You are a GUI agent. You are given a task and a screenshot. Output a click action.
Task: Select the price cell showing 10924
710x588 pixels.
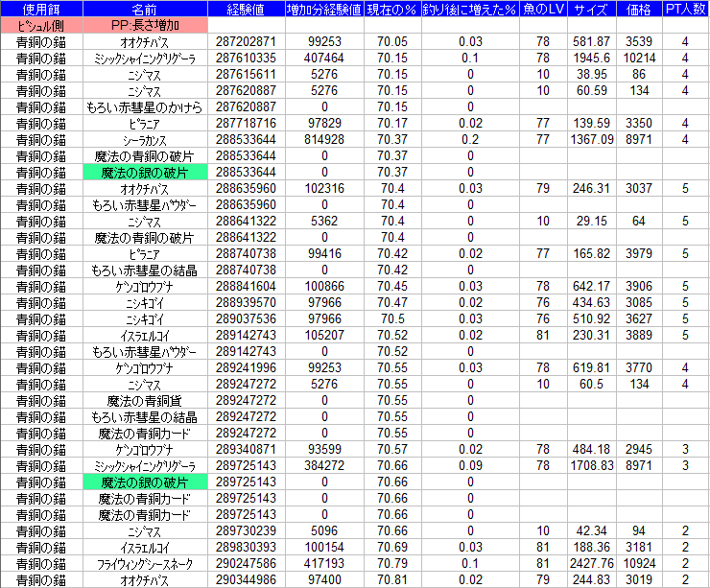click(636, 563)
